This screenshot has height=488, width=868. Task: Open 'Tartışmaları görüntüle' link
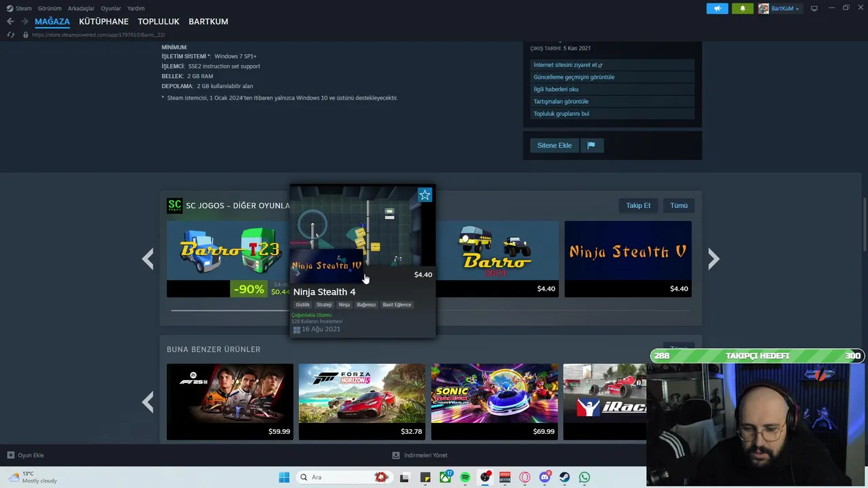tap(612, 102)
